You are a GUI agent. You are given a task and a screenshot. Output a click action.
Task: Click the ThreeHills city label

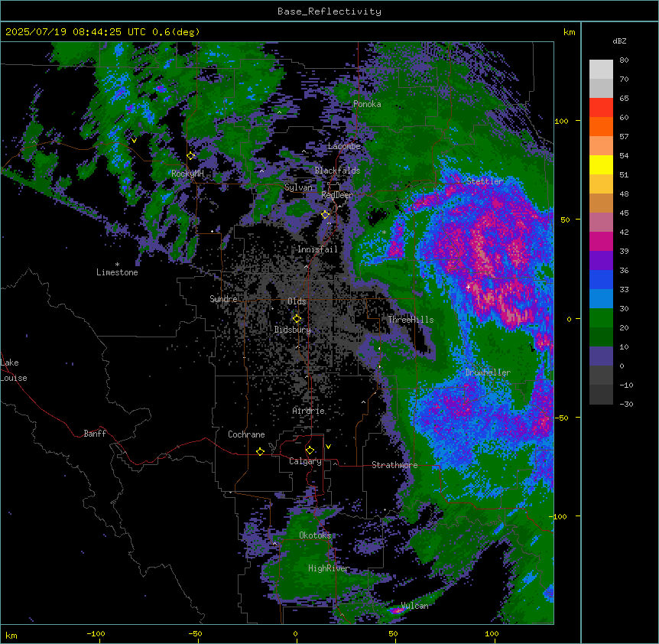pyautogui.click(x=411, y=320)
